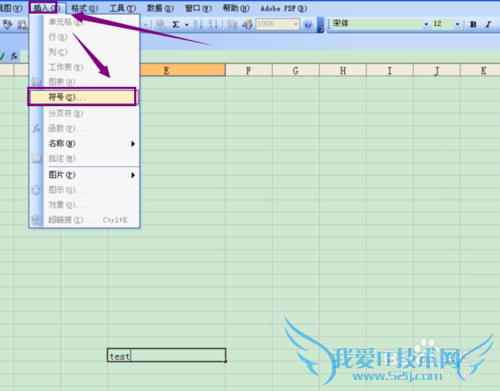Click the comment icon beside 批注
This screenshot has width=500, height=391.
tap(36, 159)
